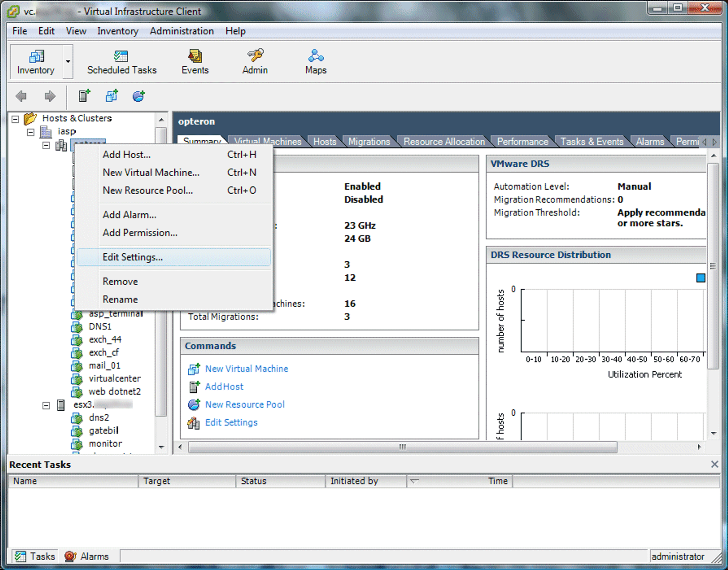Viewport: 728px width, 570px height.
Task: Go forward with the right arrow
Action: click(x=50, y=96)
